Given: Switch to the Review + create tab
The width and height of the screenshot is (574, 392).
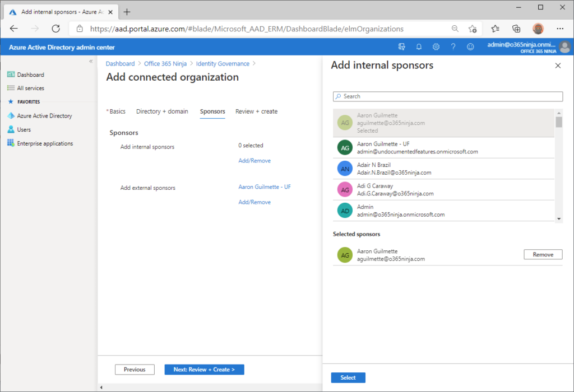Looking at the screenshot, I should click(x=256, y=111).
